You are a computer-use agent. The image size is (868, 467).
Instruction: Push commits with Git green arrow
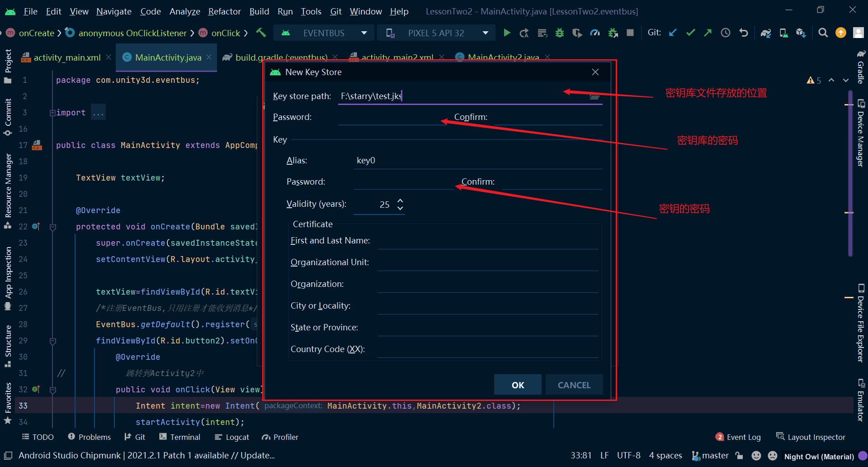(x=708, y=33)
